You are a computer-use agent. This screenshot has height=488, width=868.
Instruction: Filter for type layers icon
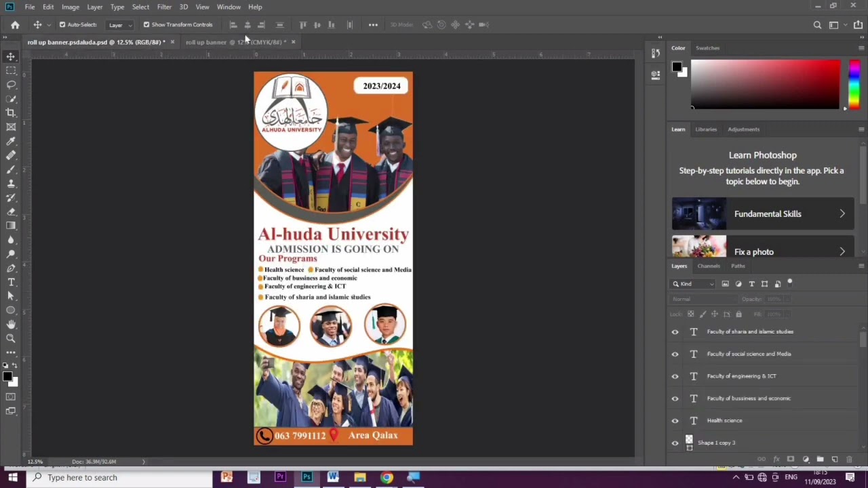(751, 284)
